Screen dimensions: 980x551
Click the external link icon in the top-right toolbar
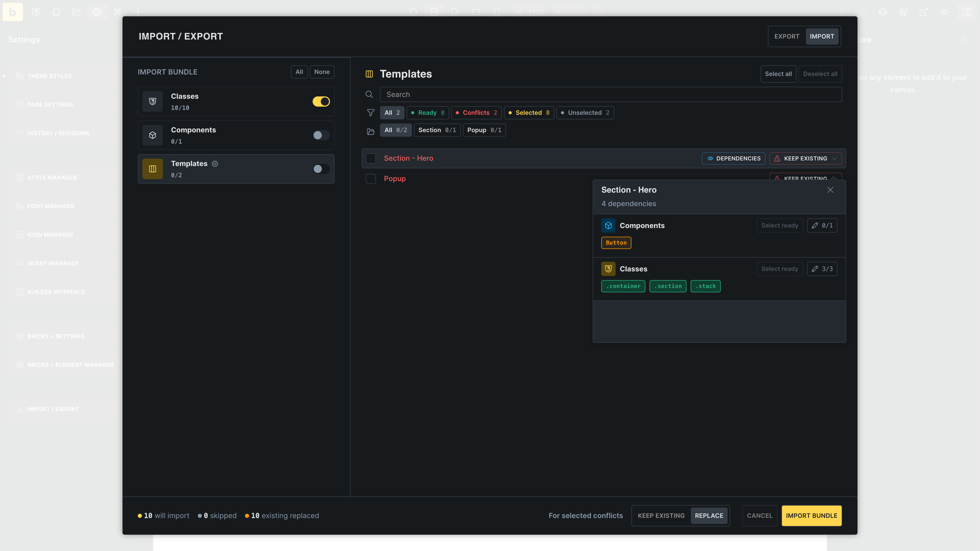[x=924, y=12]
